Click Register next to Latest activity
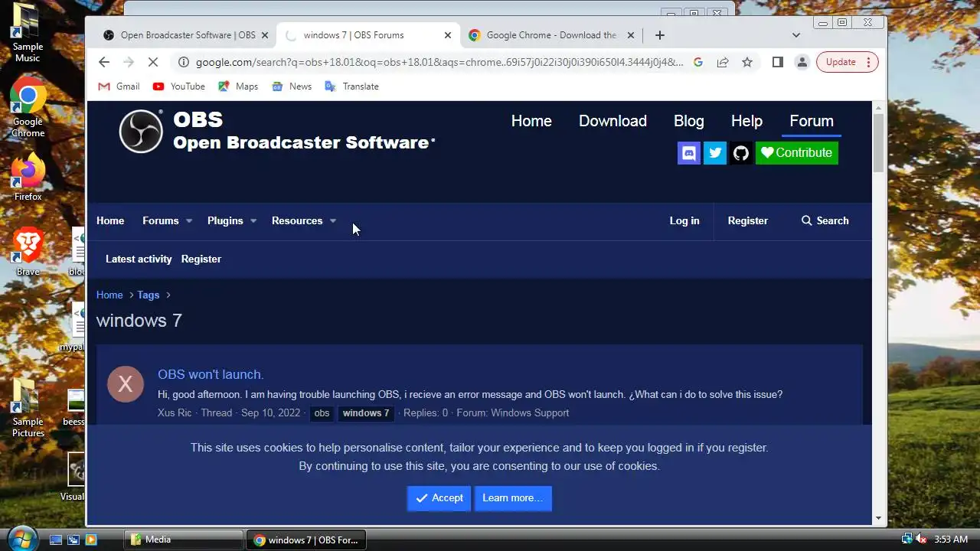The width and height of the screenshot is (980, 551). [x=201, y=259]
